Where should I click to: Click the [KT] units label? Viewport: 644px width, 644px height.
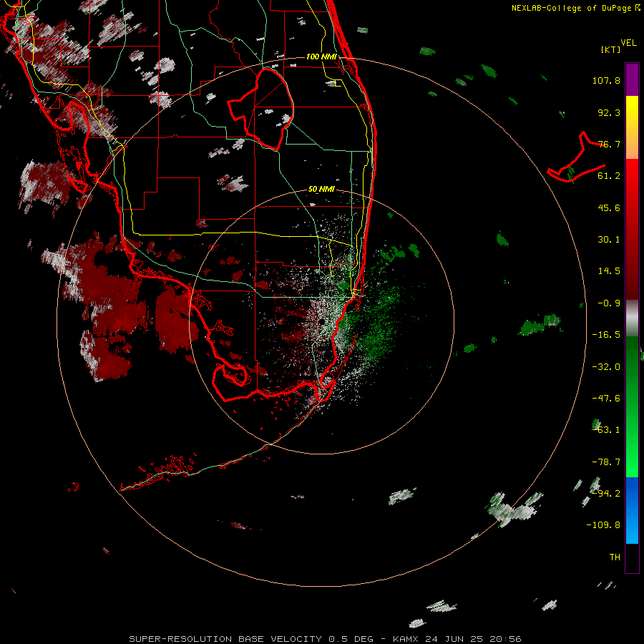coord(610,49)
